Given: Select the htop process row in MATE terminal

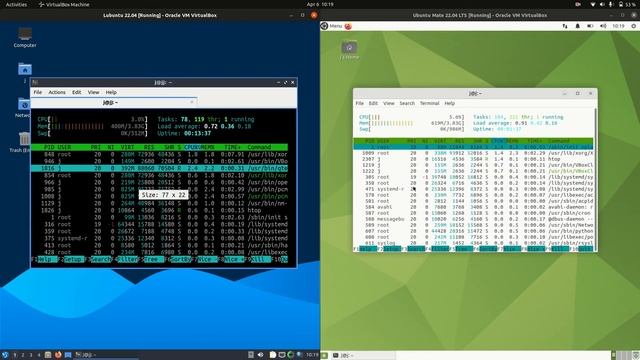Looking at the screenshot, I should coord(473,159).
